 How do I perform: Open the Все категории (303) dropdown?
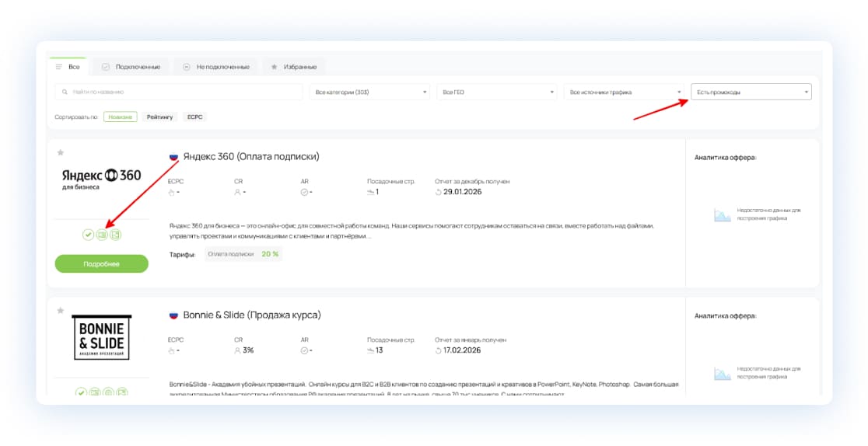tap(369, 92)
